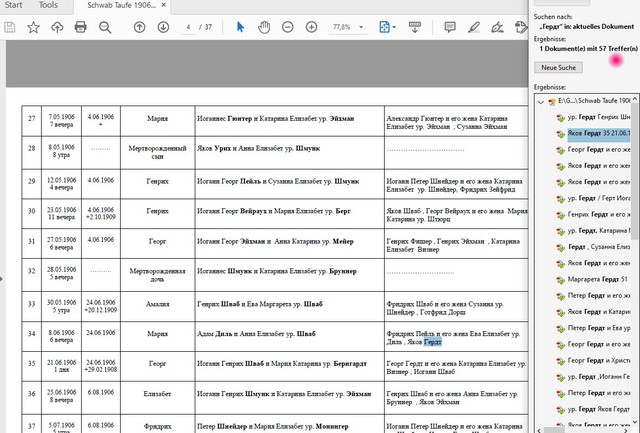
Task: Activate the selection arrow tool
Action: click(240, 27)
